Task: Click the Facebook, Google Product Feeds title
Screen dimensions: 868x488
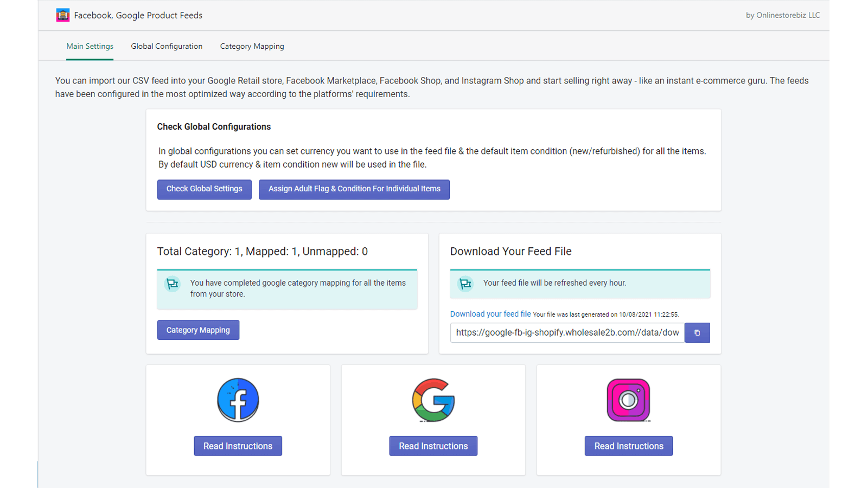Action: [138, 15]
